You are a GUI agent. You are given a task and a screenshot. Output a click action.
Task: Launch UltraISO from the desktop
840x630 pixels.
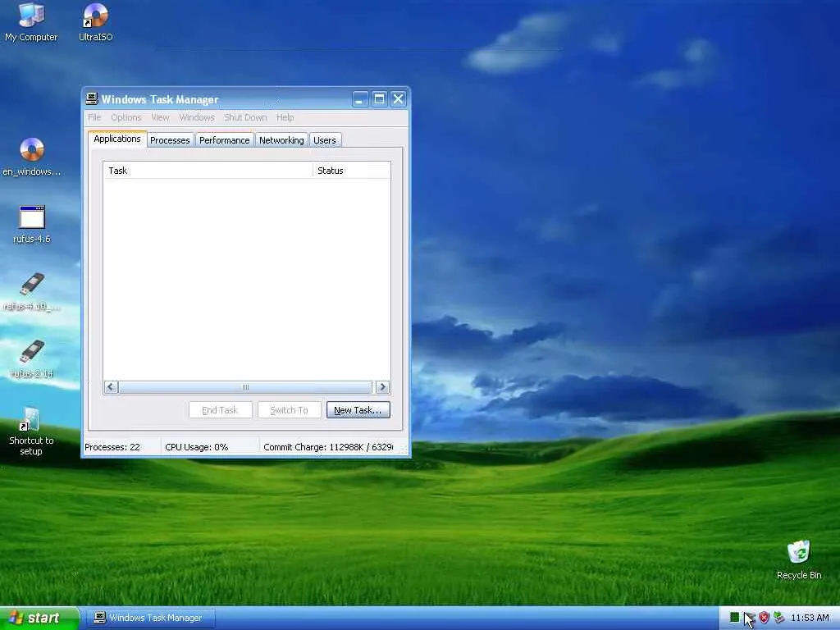95,22
